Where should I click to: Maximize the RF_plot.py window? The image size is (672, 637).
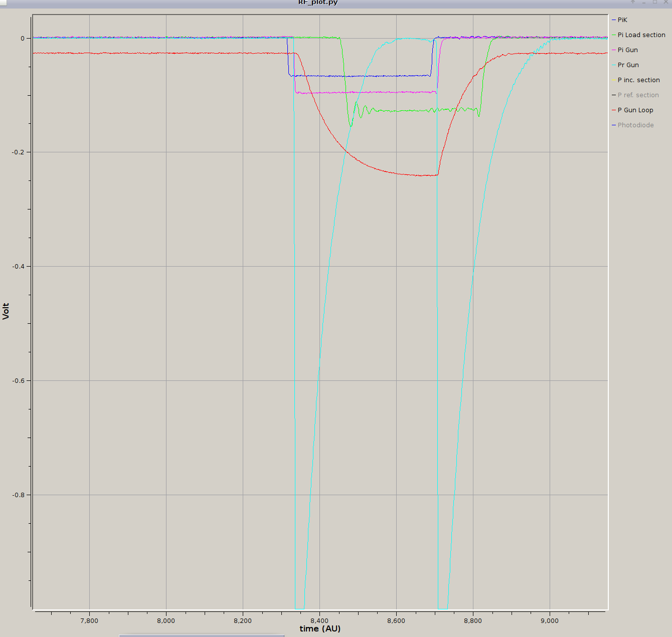coord(655,2)
